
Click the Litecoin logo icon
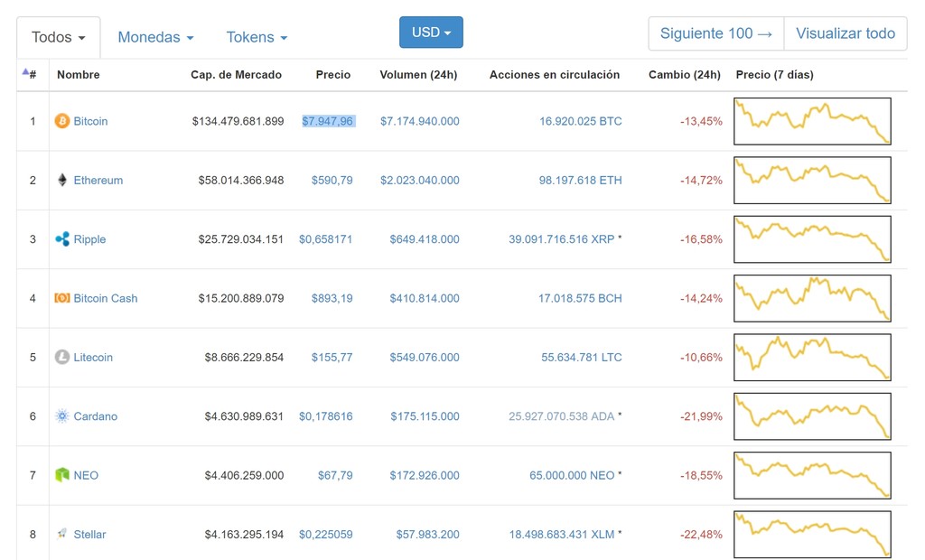pyautogui.click(x=62, y=358)
